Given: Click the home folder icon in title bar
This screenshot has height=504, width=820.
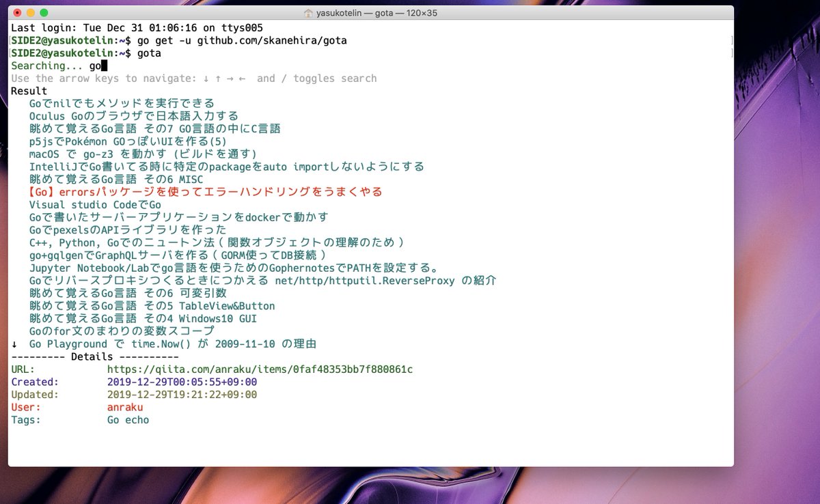Looking at the screenshot, I should 308,13.
